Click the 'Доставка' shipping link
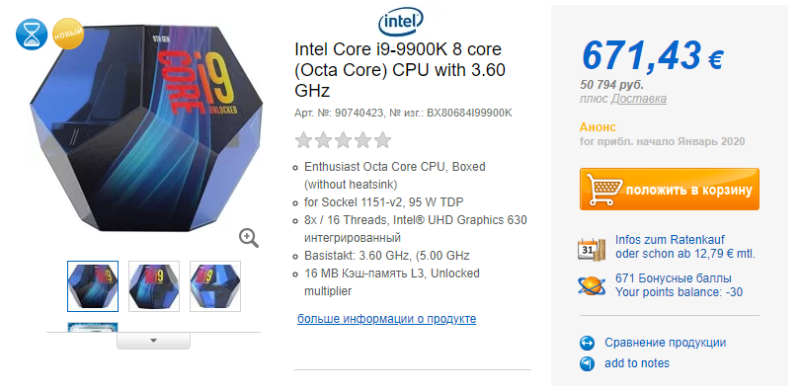 639,99
